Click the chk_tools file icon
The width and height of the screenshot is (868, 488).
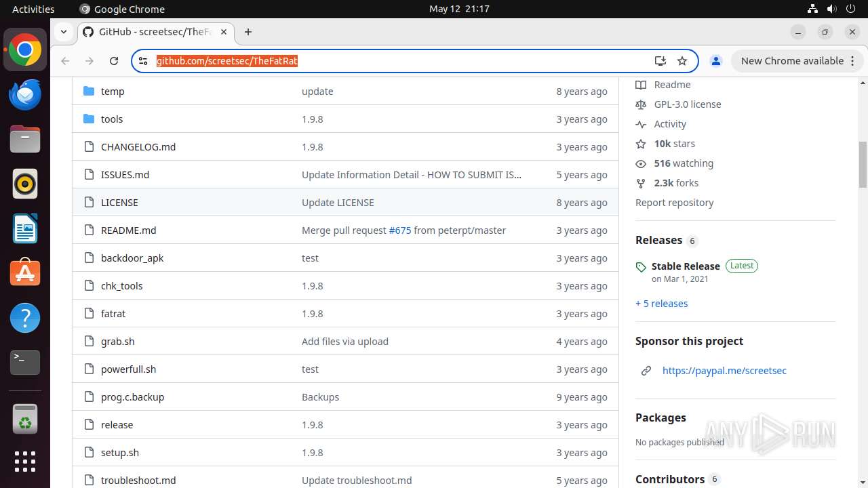click(x=88, y=285)
